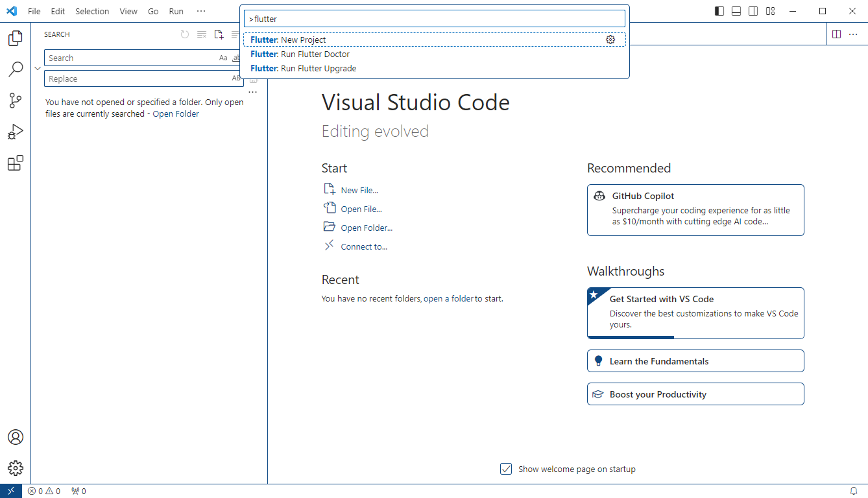This screenshot has height=498, width=868.
Task: Open notifications bell in status bar
Action: click(854, 491)
